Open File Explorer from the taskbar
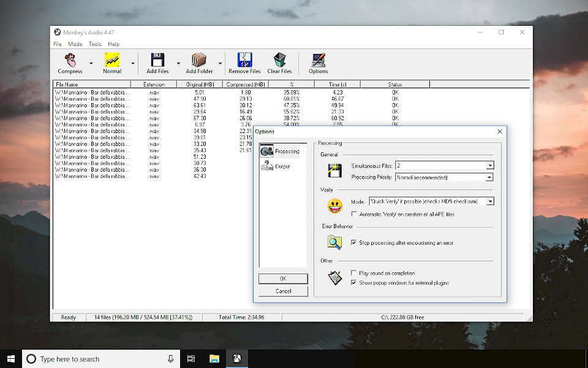 (214, 359)
